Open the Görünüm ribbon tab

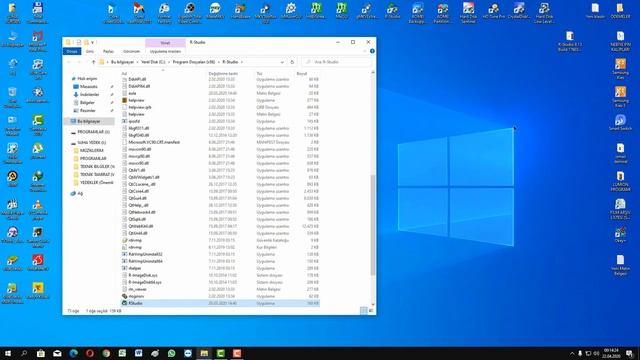click(131, 51)
